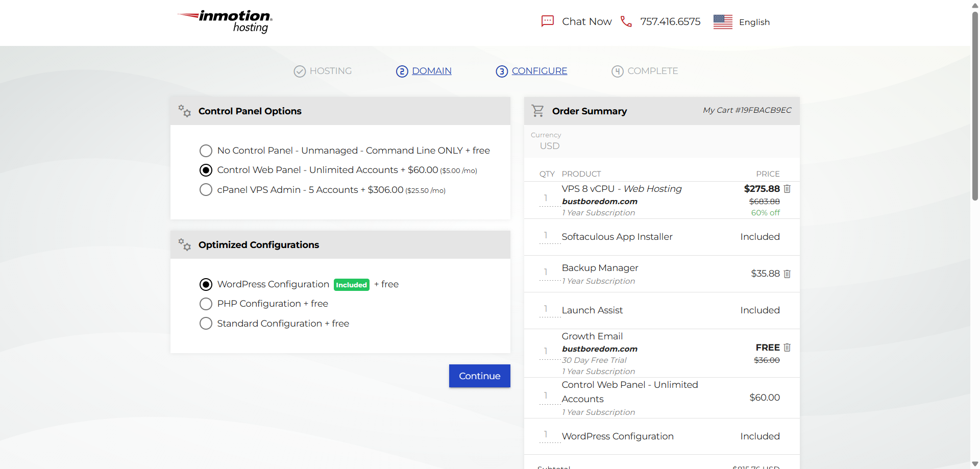Remove VPS 8 vCPU with trash icon

(x=787, y=189)
